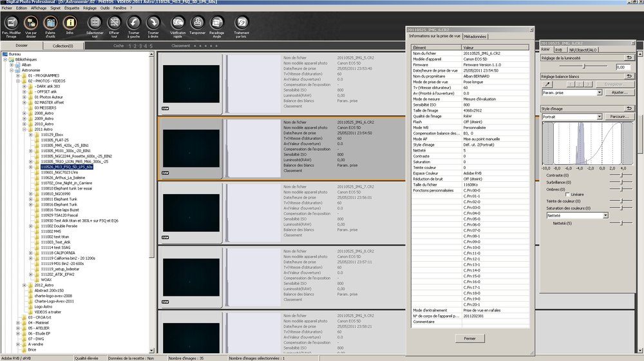Click the Ajuster... white balance button
This screenshot has width=644, height=361.
tap(620, 93)
